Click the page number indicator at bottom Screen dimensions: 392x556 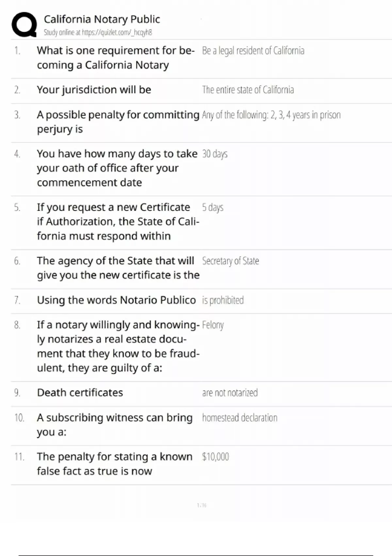[x=202, y=505]
